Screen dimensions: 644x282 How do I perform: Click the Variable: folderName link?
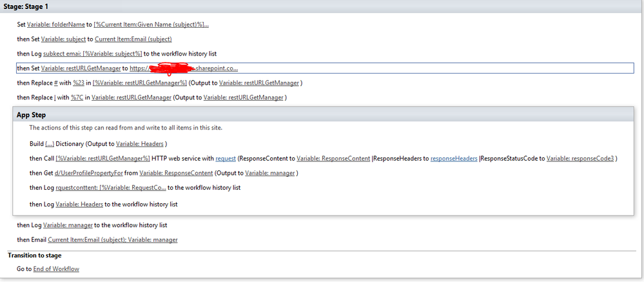[x=56, y=25]
